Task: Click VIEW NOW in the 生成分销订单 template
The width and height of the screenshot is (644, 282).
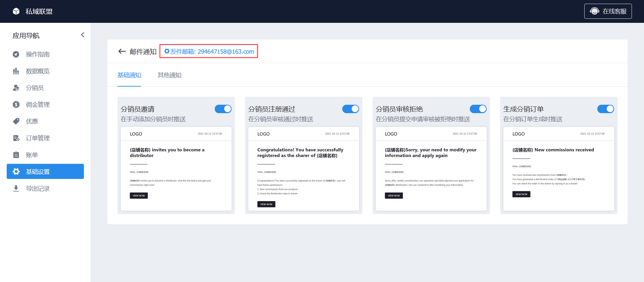Action: coord(521,194)
